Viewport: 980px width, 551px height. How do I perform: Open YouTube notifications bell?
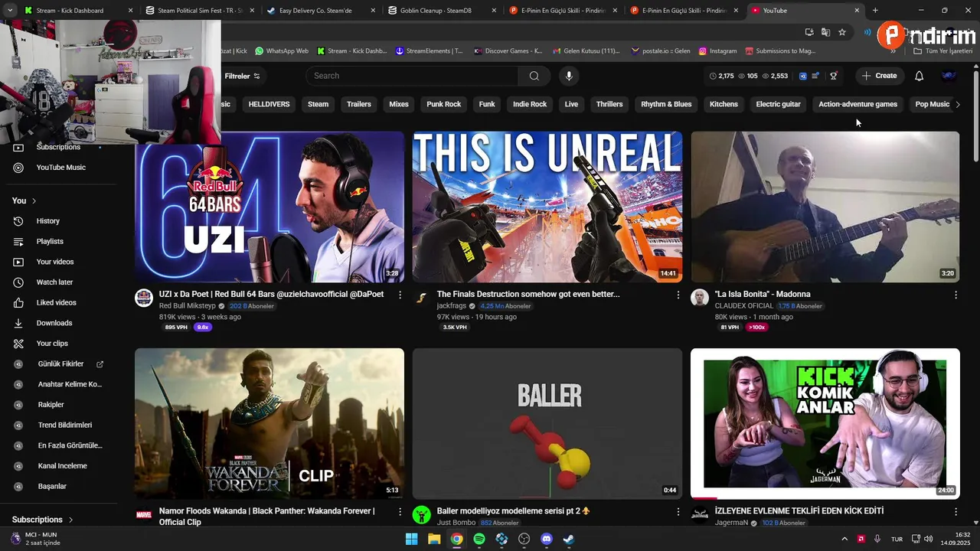[x=919, y=76]
